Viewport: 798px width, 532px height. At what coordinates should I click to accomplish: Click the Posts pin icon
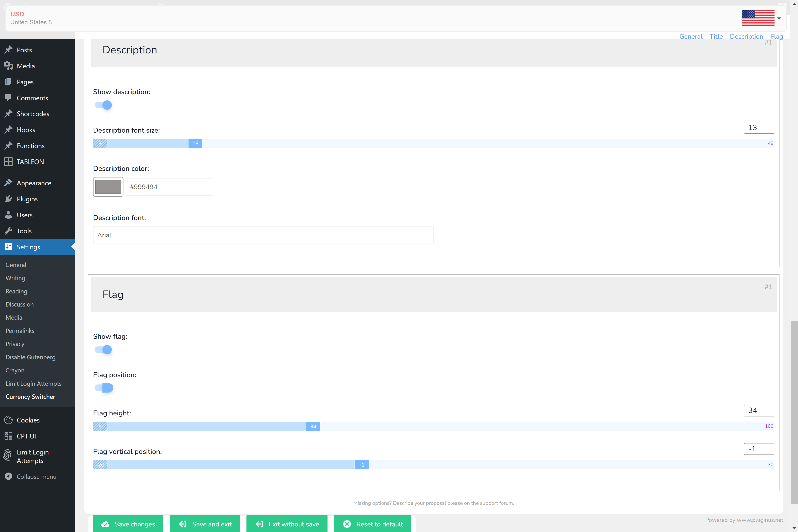click(9, 50)
